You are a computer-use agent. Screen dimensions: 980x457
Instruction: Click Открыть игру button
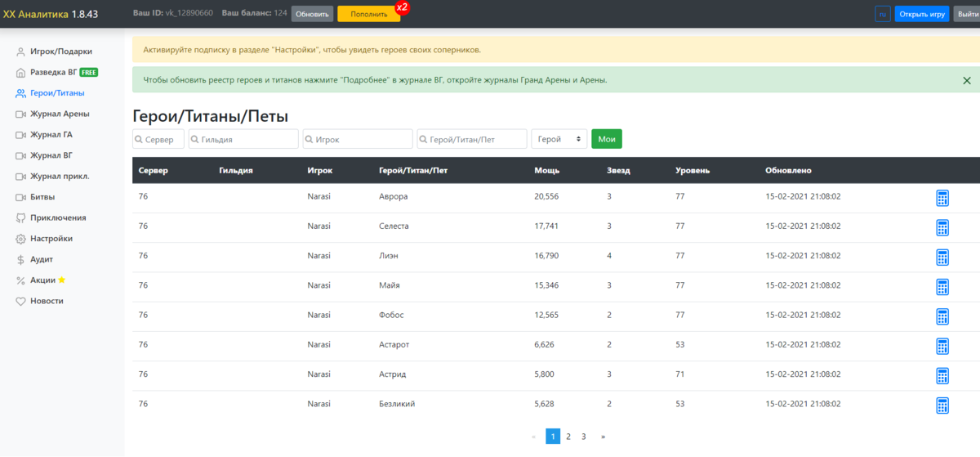click(x=922, y=14)
